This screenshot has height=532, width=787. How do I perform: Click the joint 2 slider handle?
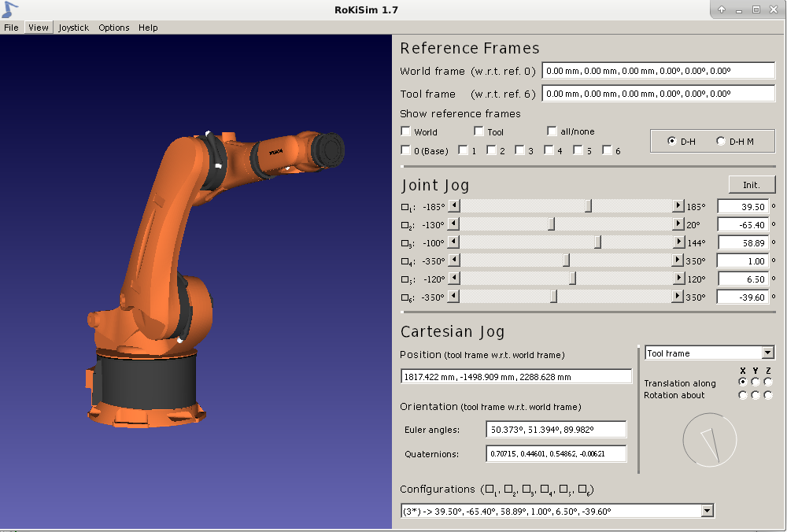coord(551,224)
